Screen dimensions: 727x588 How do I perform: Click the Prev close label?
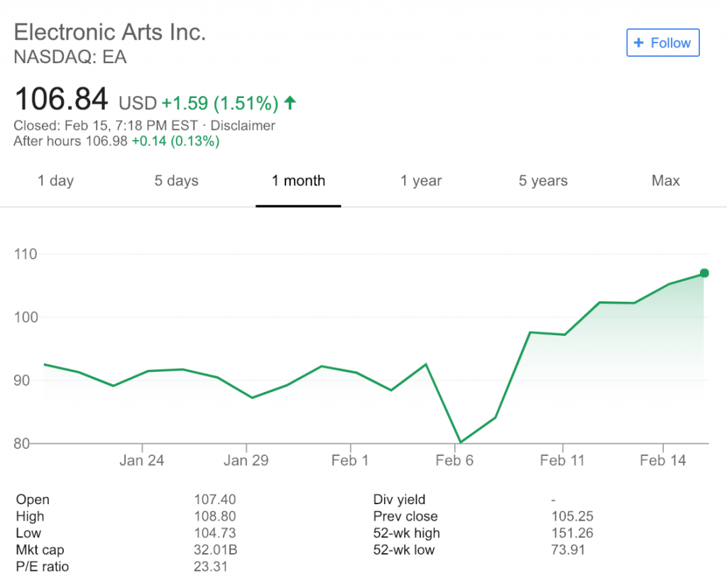click(405, 516)
